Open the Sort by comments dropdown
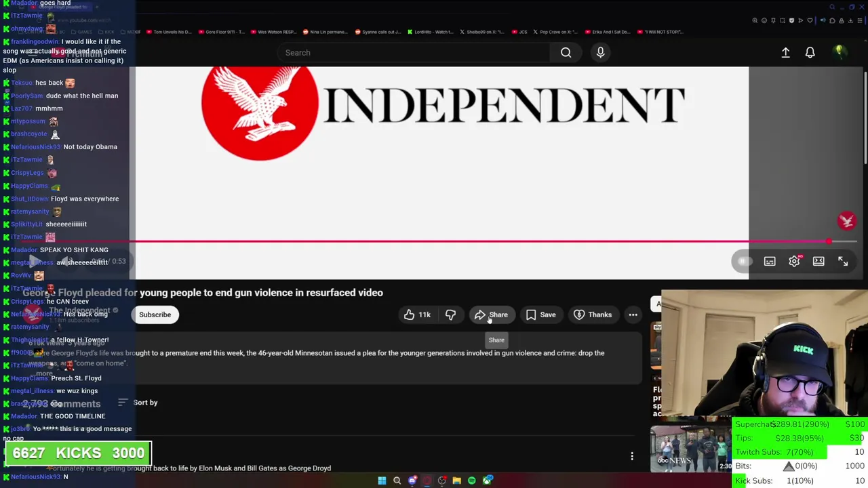The height and width of the screenshot is (488, 868). coord(138,403)
